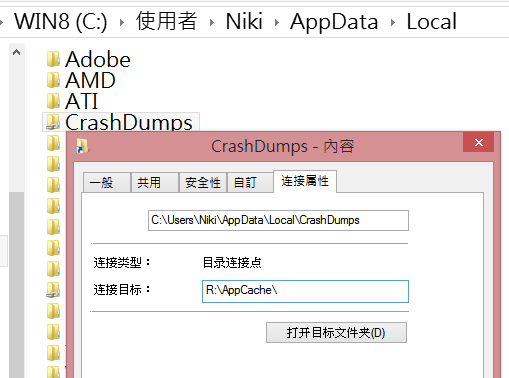Open the ATI folder
Viewport: 509px width, 378px height.
(82, 101)
